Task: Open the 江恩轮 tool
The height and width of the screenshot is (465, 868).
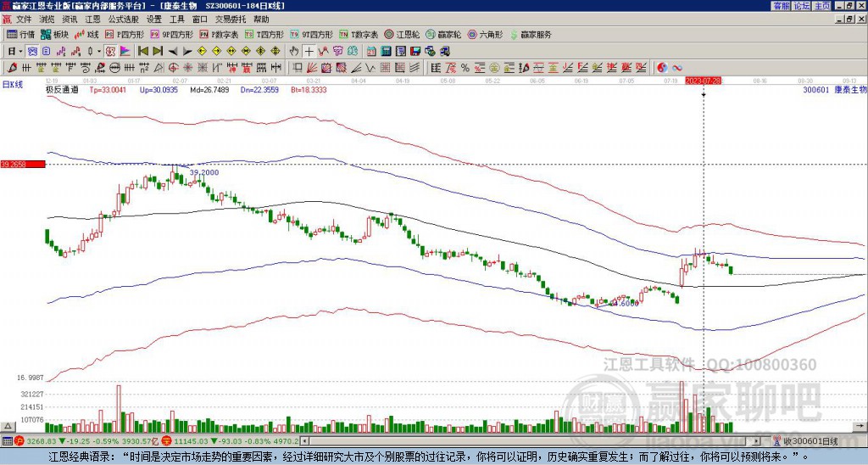Action: click(x=403, y=34)
